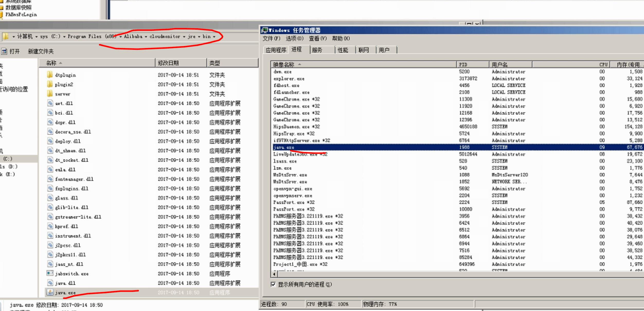Switch to the 服务 tab
The image size is (644, 311).
coord(317,50)
